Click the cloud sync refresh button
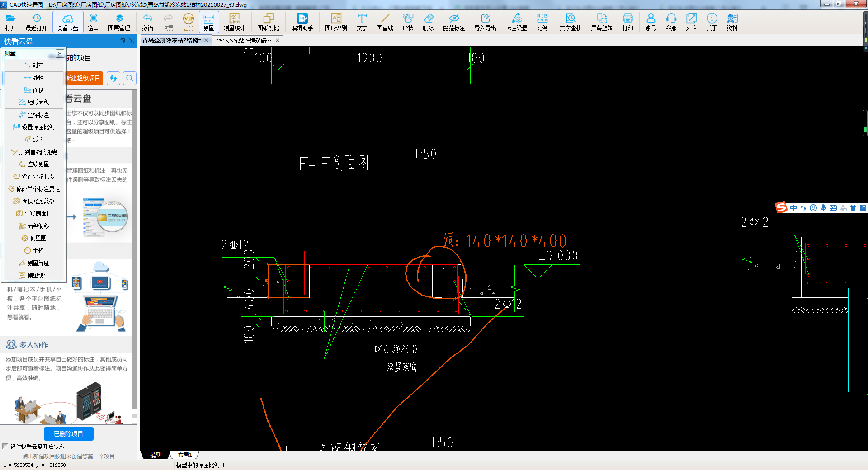 [x=113, y=78]
